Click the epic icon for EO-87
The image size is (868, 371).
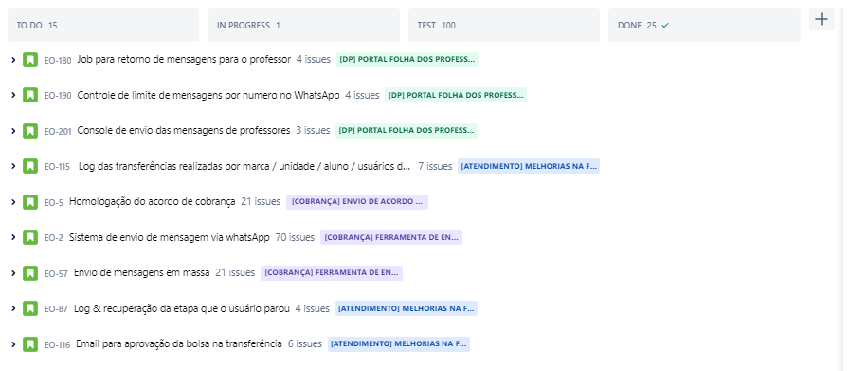click(30, 308)
